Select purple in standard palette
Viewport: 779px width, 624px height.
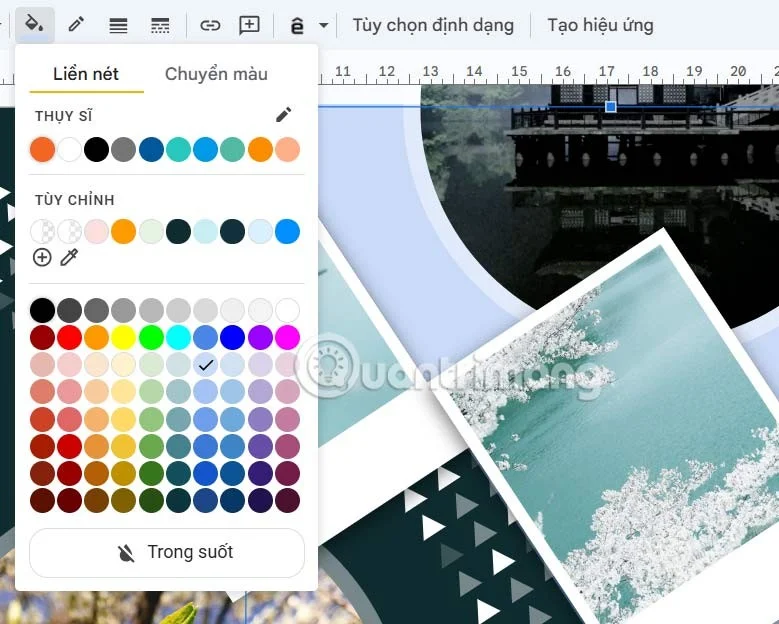(x=260, y=338)
